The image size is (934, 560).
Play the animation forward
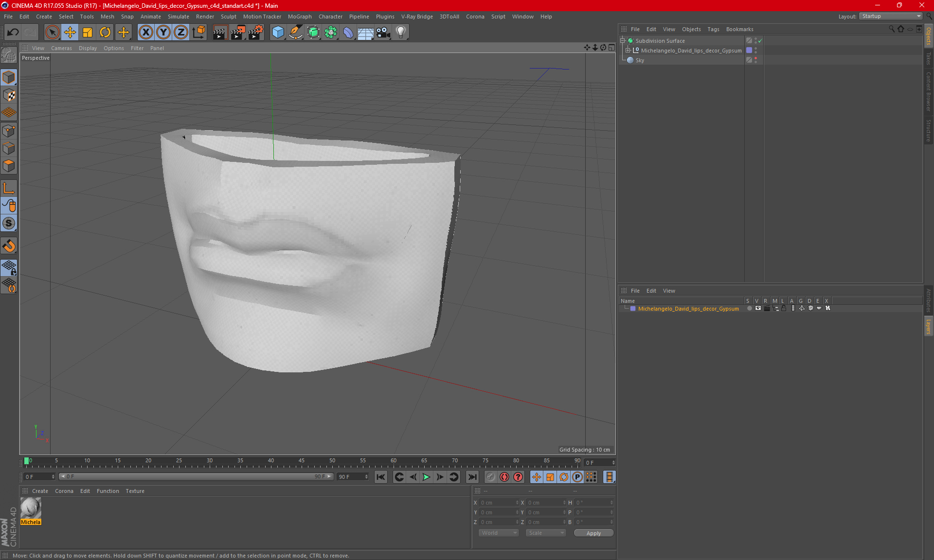pyautogui.click(x=426, y=477)
